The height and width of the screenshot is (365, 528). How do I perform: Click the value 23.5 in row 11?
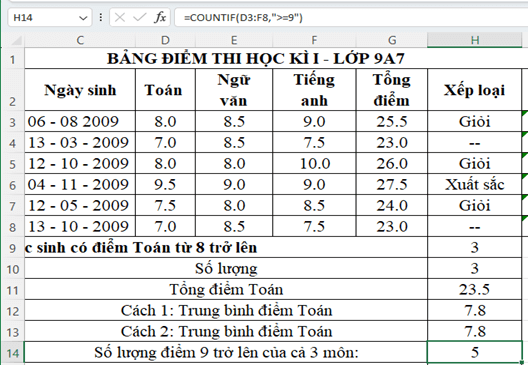[x=474, y=290]
